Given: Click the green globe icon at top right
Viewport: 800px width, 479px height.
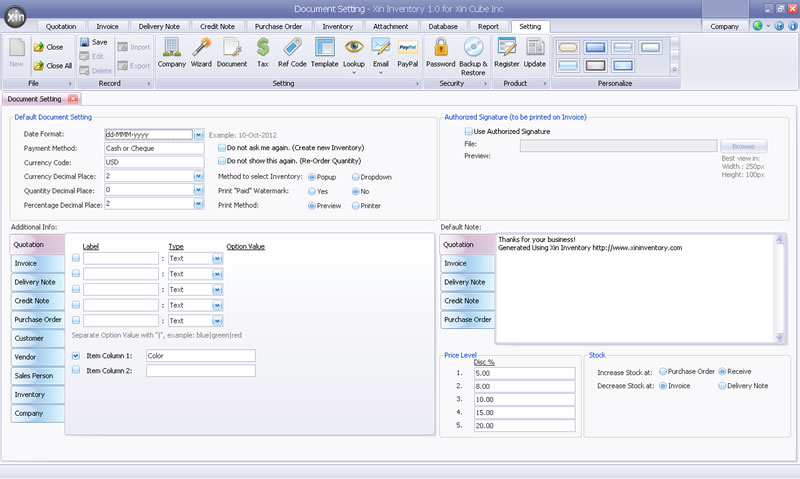Looking at the screenshot, I should tap(758, 26).
